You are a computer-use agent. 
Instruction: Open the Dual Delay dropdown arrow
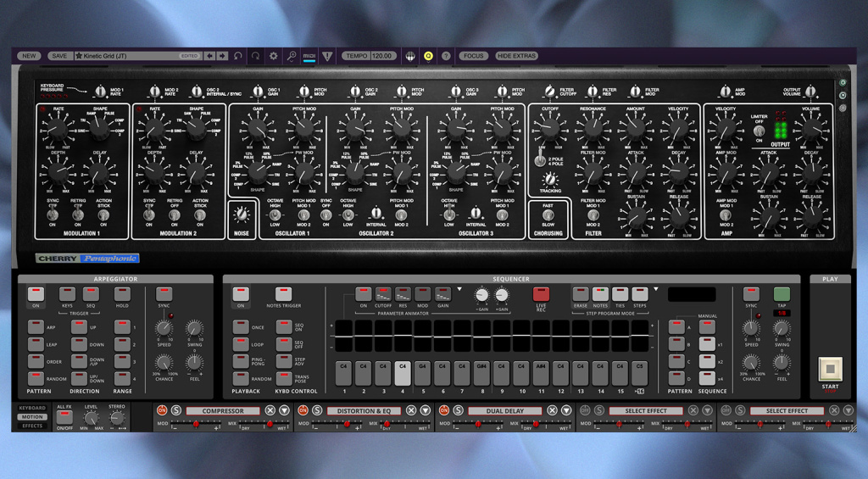click(566, 410)
